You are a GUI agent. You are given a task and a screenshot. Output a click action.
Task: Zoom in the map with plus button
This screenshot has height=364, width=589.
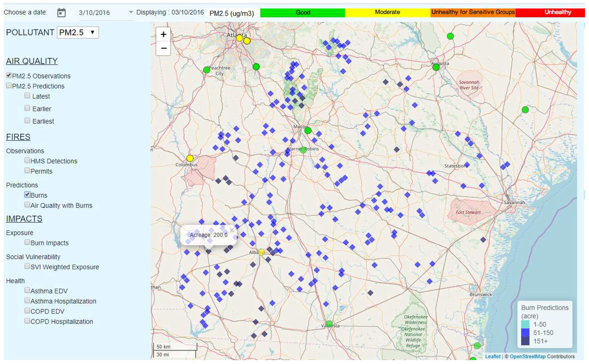tap(163, 34)
